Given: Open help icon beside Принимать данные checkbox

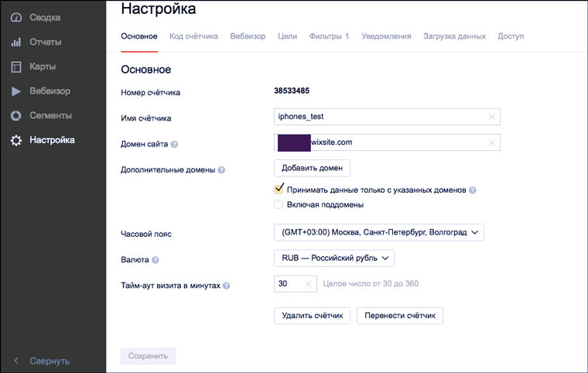Looking at the screenshot, I should point(473,190).
